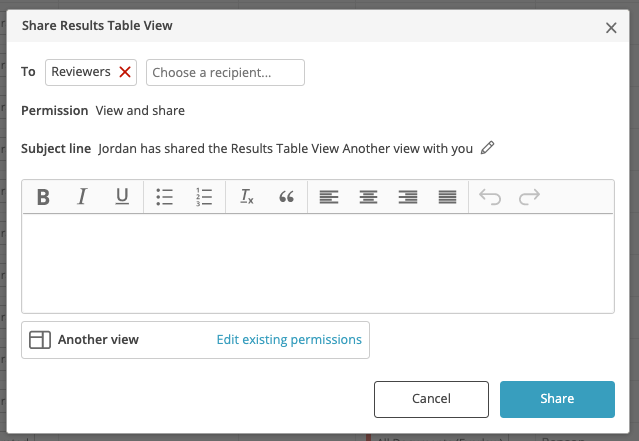The width and height of the screenshot is (639, 441).
Task: Click inside the message body area
Action: pyautogui.click(x=318, y=263)
